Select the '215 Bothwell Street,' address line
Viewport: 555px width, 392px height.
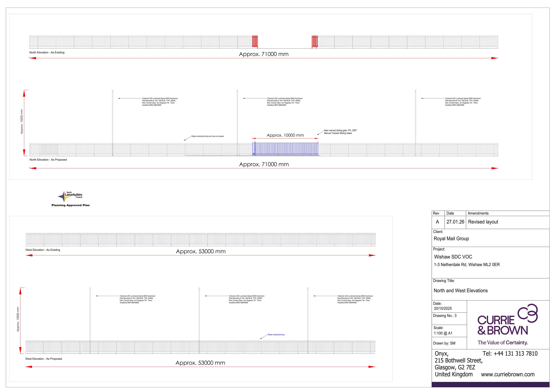click(459, 361)
